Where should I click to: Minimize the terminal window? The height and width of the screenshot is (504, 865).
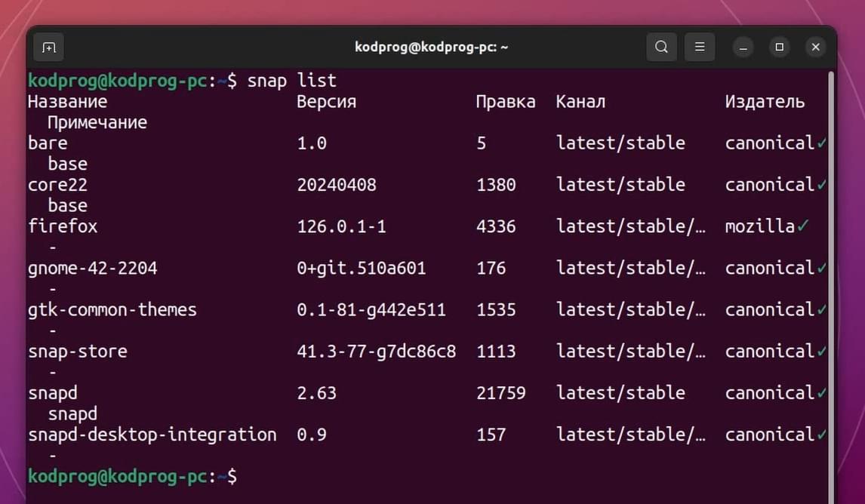(x=743, y=48)
